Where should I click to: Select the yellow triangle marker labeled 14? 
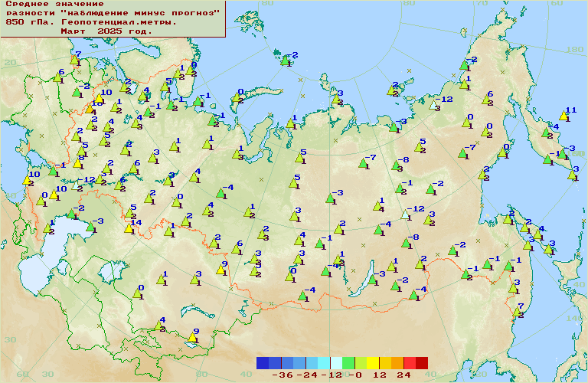(129, 228)
